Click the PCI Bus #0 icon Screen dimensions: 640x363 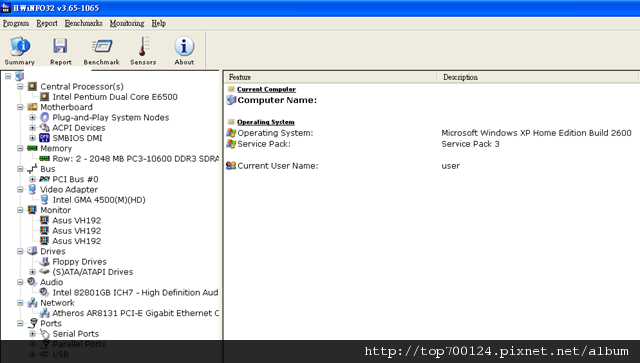point(44,179)
